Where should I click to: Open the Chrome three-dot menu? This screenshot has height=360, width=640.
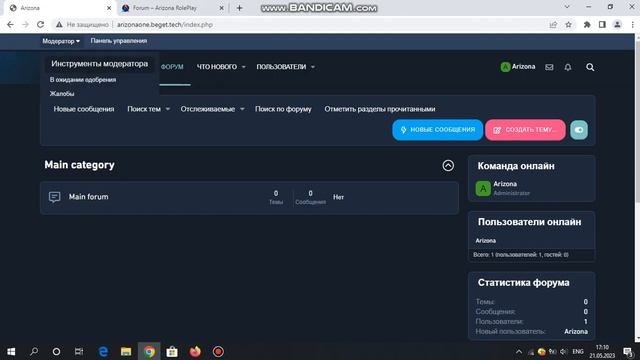[633, 24]
